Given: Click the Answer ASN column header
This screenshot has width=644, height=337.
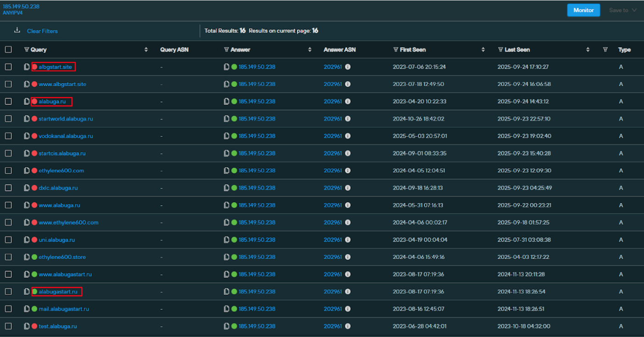Looking at the screenshot, I should (339, 50).
